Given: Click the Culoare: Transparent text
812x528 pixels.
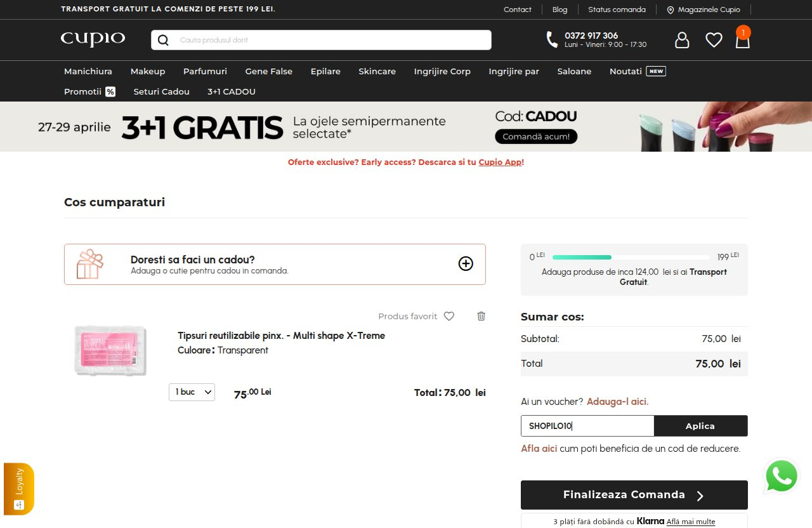Looking at the screenshot, I should [x=223, y=350].
